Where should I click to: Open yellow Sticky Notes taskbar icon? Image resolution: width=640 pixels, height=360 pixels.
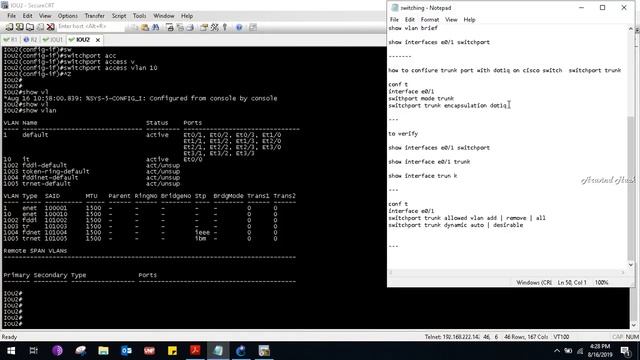[x=172, y=351]
